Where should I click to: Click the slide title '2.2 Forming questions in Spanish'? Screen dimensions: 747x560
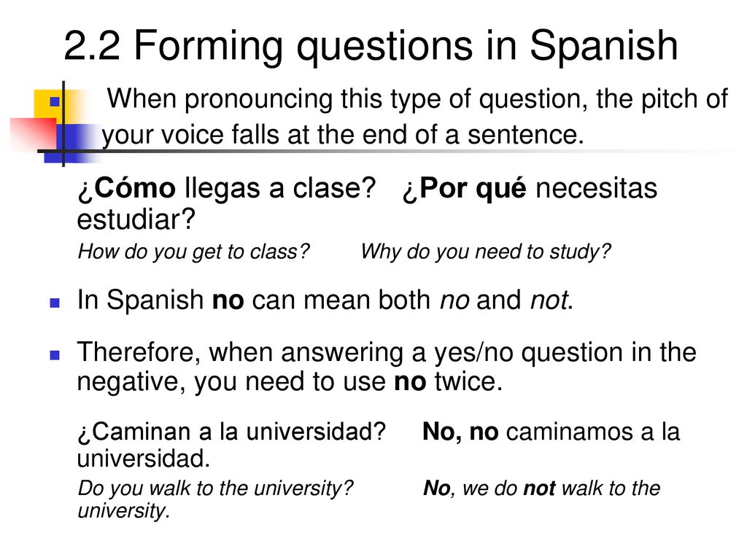point(371,46)
